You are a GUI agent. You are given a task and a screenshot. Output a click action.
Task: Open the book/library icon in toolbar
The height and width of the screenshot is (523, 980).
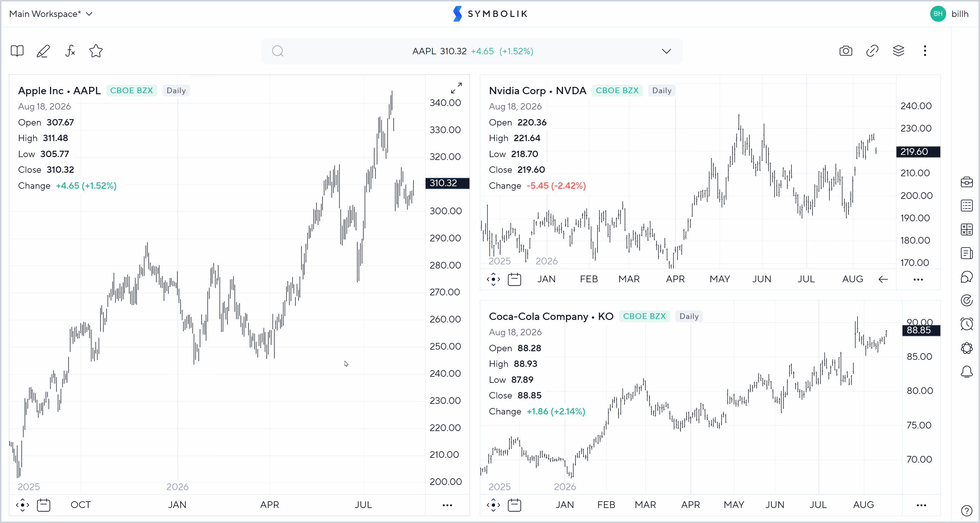pos(17,51)
